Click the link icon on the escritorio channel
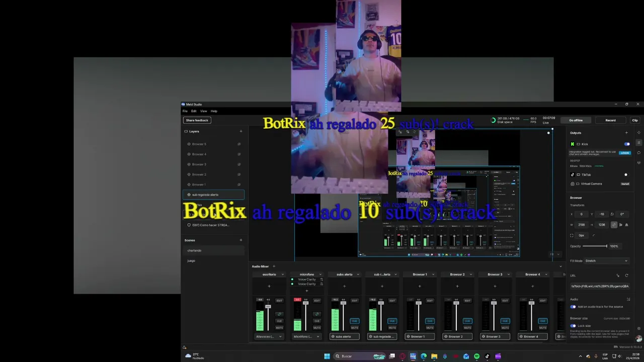Viewport: 644px width, 362px height. tap(279, 314)
